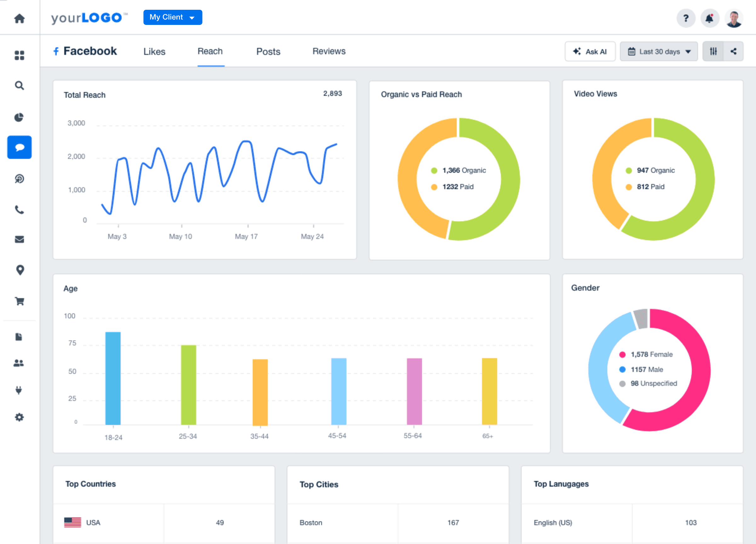The height and width of the screenshot is (544, 756).
Task: Click the help question mark button
Action: coord(686,18)
